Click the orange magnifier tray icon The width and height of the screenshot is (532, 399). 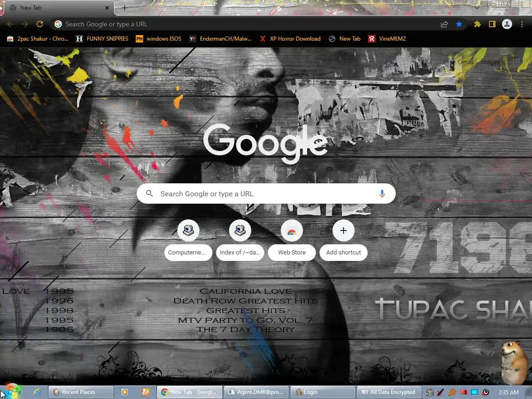coord(452,393)
